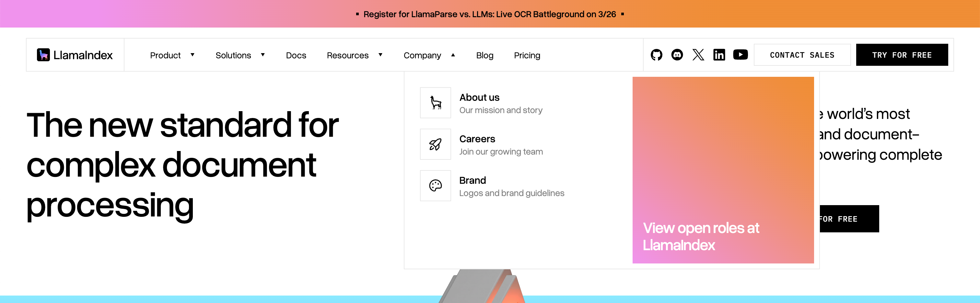
Task: Expand the Resources dropdown menu
Action: click(x=354, y=55)
